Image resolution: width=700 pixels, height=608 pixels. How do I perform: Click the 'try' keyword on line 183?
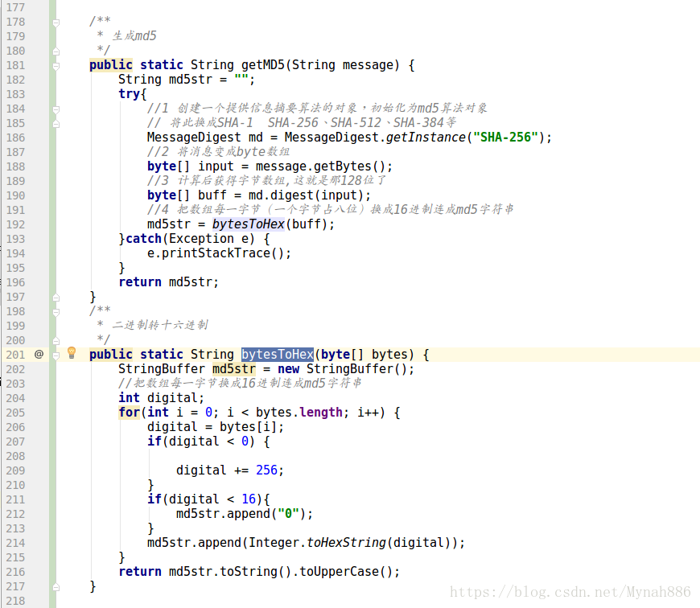[x=129, y=94]
